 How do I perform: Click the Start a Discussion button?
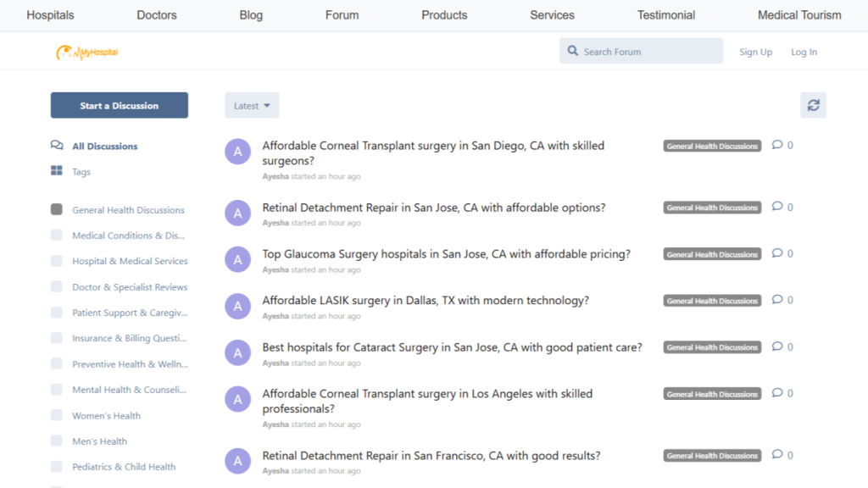pos(120,106)
